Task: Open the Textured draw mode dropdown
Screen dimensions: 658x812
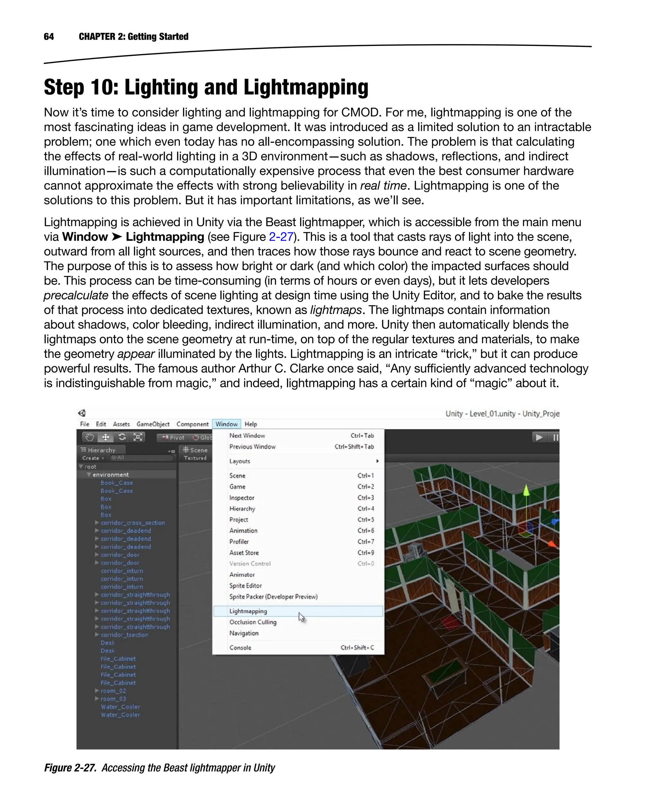Action: coord(195,458)
